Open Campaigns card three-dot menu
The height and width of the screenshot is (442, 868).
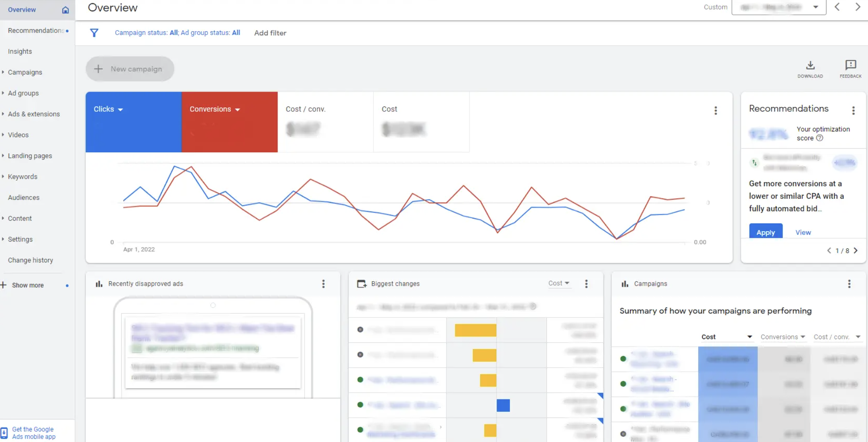[849, 284]
